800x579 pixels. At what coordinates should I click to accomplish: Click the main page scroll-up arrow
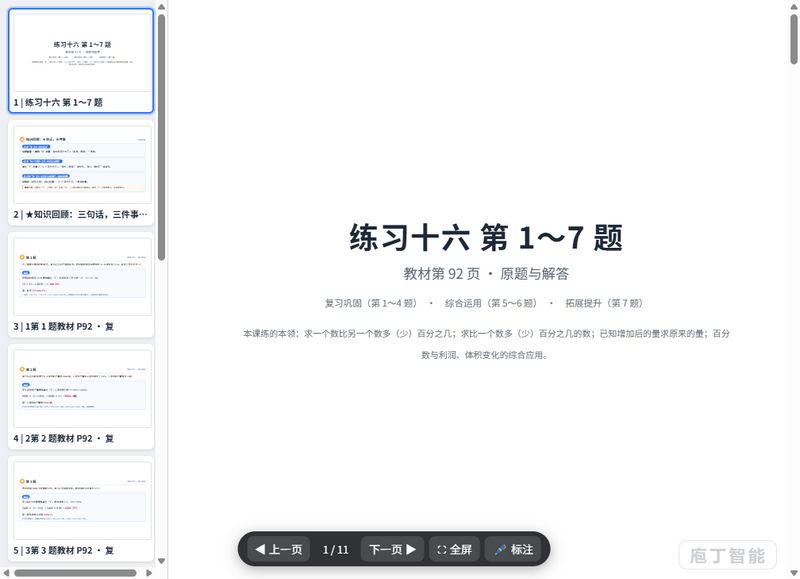[794, 7]
